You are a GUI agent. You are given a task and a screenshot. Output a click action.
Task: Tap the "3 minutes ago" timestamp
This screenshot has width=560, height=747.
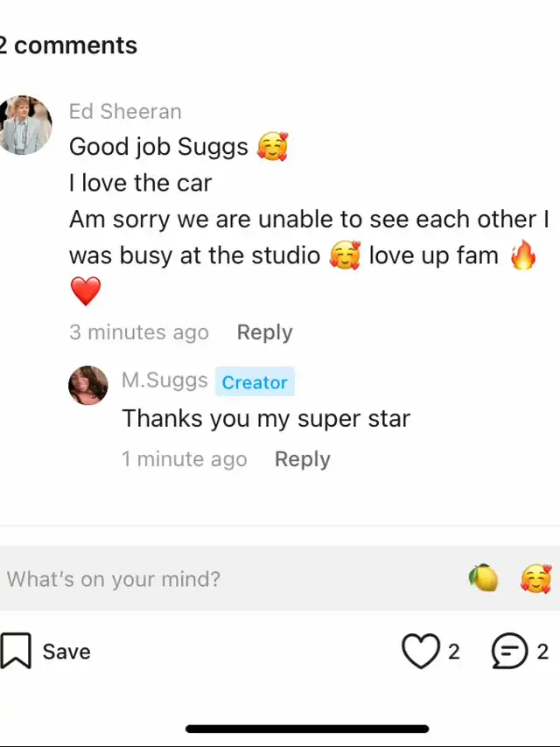(x=139, y=332)
